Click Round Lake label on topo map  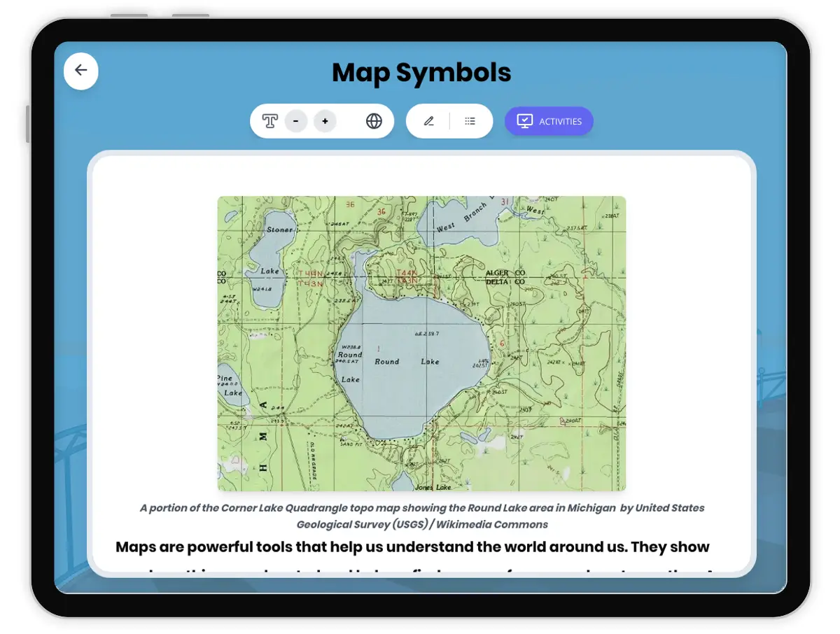pyautogui.click(x=406, y=362)
